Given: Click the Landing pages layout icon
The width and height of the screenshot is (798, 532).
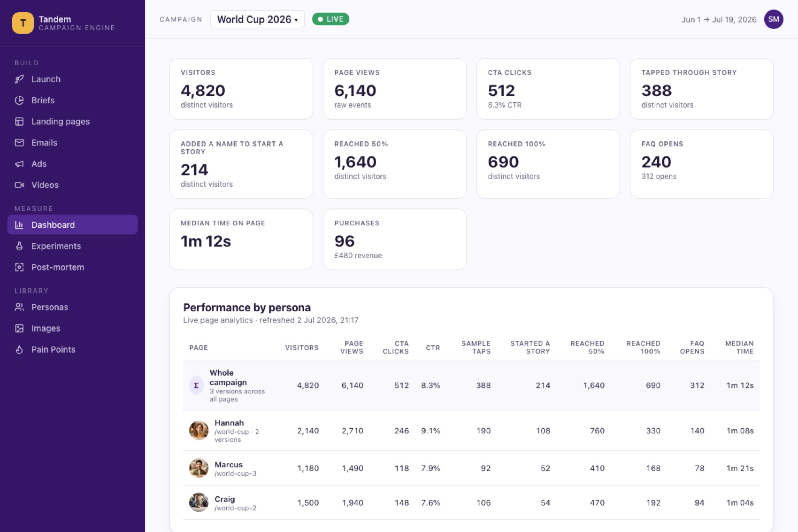Looking at the screenshot, I should pos(19,122).
